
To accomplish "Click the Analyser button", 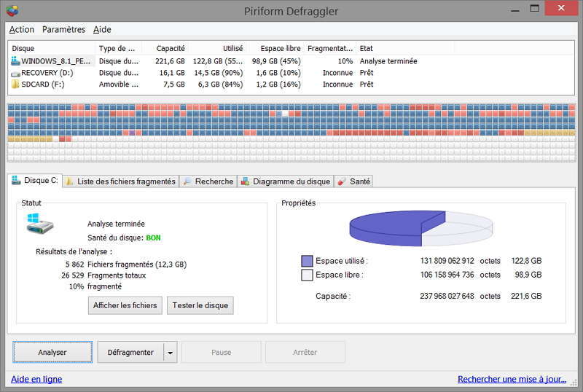I will click(x=52, y=352).
